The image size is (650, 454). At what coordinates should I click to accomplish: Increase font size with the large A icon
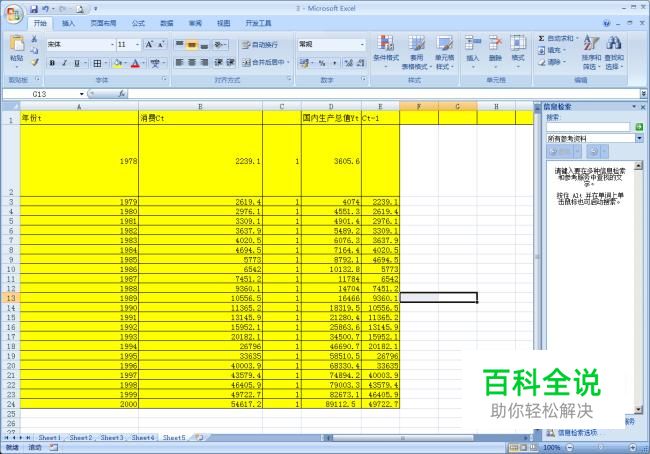point(149,44)
